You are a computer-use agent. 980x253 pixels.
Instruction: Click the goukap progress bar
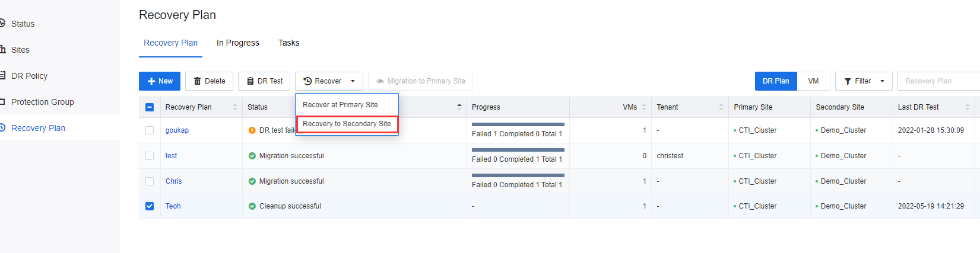pyautogui.click(x=518, y=124)
